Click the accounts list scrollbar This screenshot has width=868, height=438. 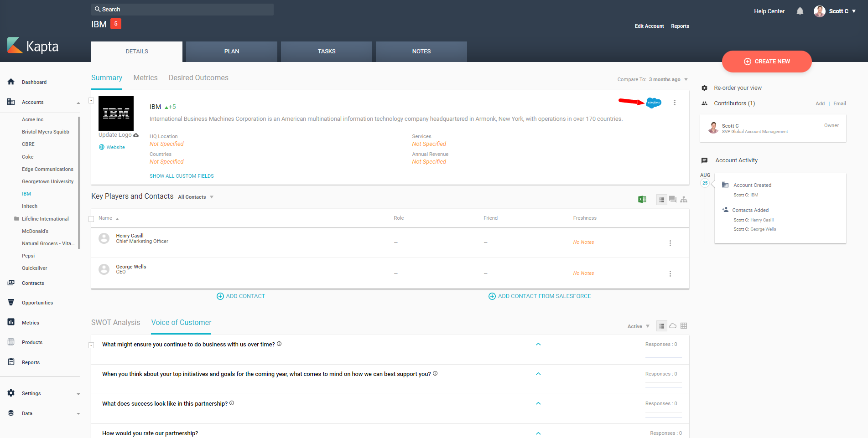click(x=79, y=182)
